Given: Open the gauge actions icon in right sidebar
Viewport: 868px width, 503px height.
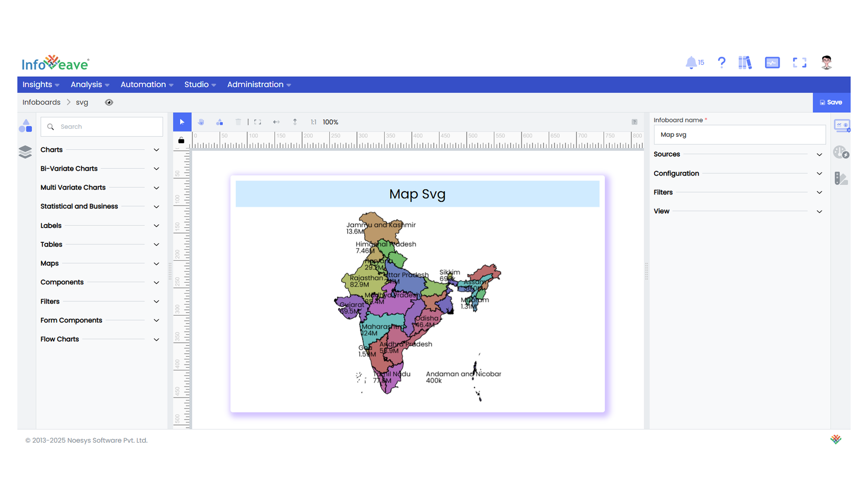Looking at the screenshot, I should [x=841, y=152].
